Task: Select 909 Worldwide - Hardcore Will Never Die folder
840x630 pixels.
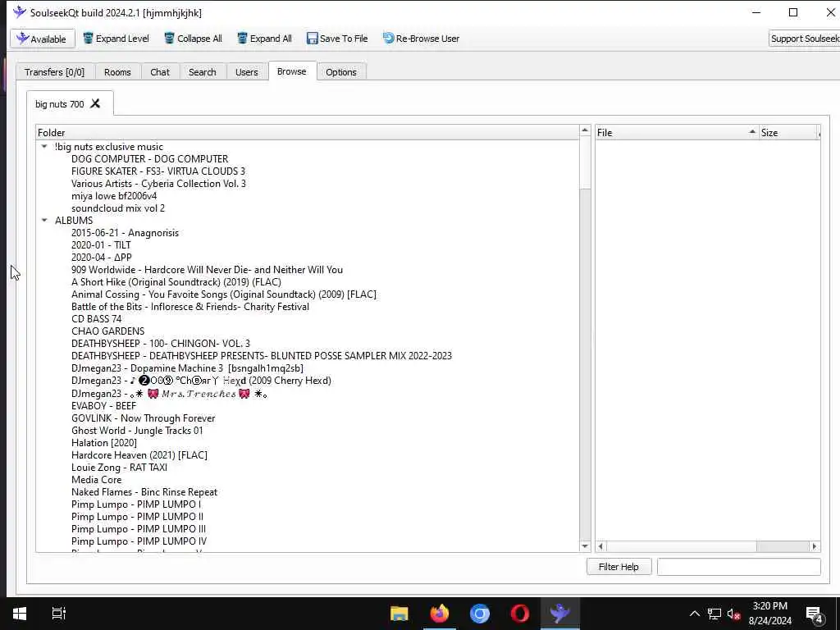Action: (x=207, y=270)
